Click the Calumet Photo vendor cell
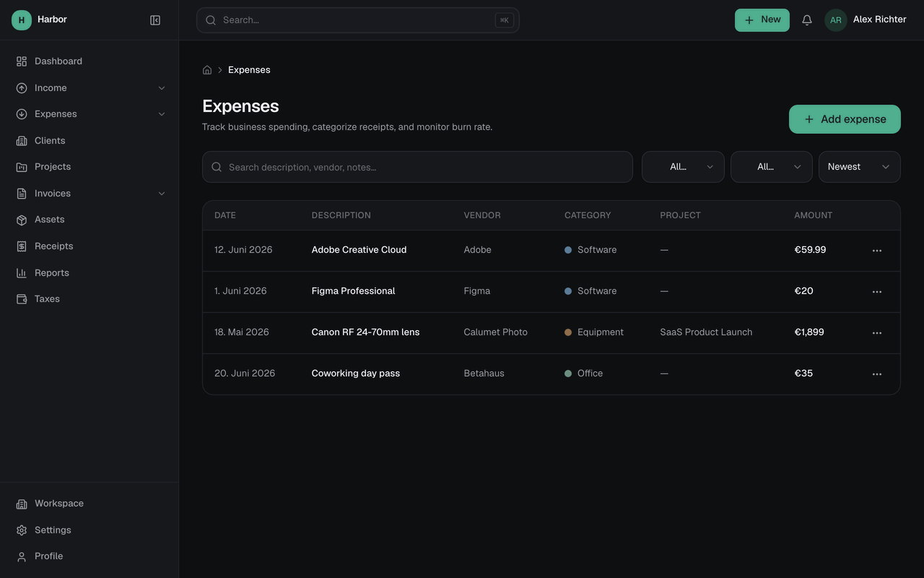 pyautogui.click(x=496, y=332)
